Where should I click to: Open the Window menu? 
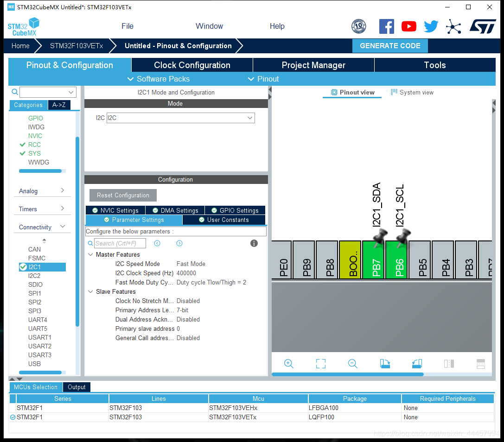[x=209, y=26]
